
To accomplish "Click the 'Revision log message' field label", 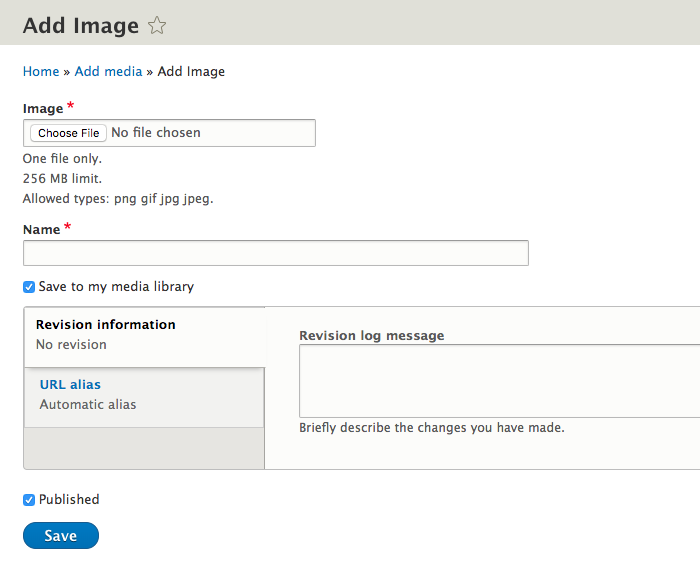I will click(371, 336).
